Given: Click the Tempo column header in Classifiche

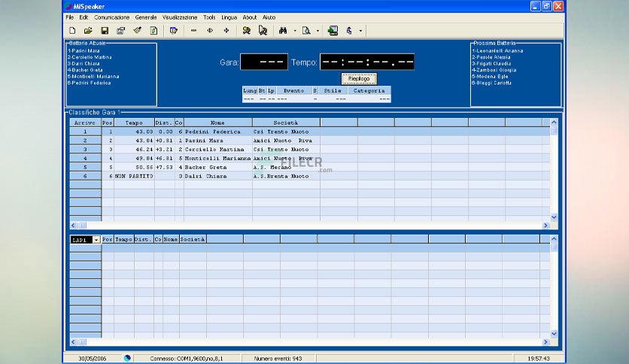Looking at the screenshot, I should 134,123.
